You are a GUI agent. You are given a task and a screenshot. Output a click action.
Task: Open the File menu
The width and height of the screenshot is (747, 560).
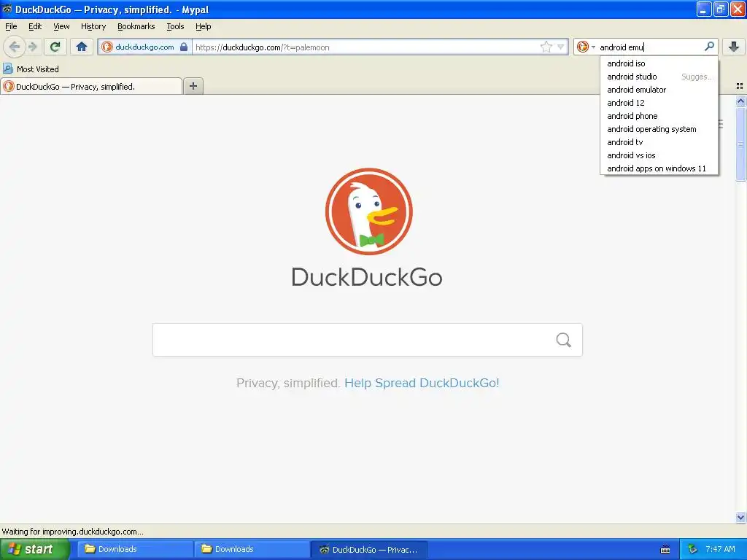11,26
